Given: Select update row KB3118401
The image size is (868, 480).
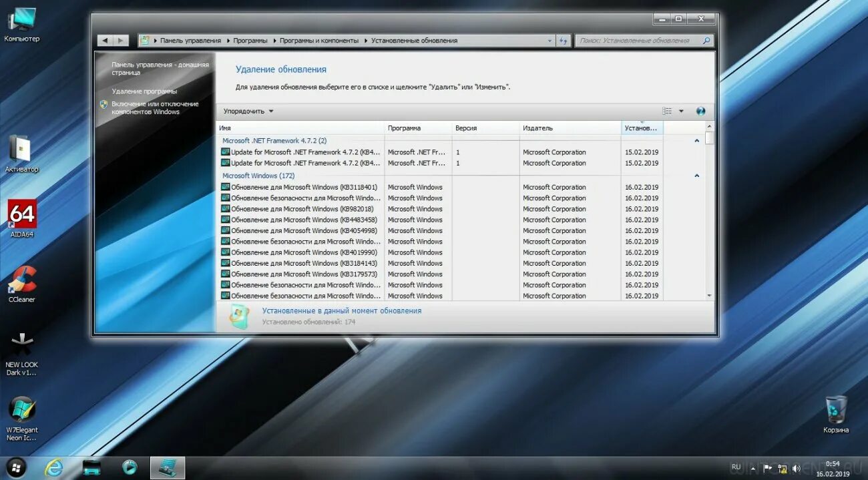Looking at the screenshot, I should point(441,188).
